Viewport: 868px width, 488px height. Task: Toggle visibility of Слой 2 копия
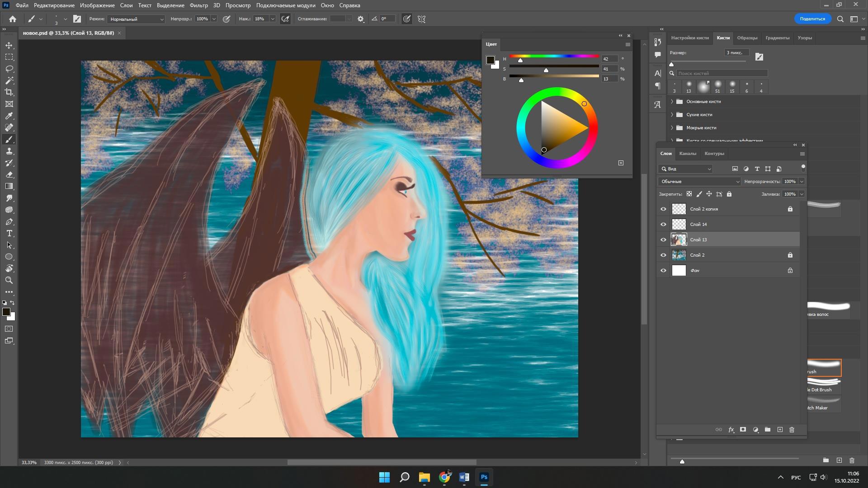pyautogui.click(x=663, y=209)
